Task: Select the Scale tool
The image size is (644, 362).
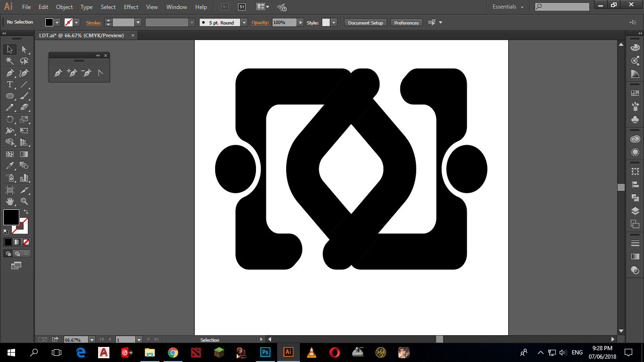Action: click(24, 119)
